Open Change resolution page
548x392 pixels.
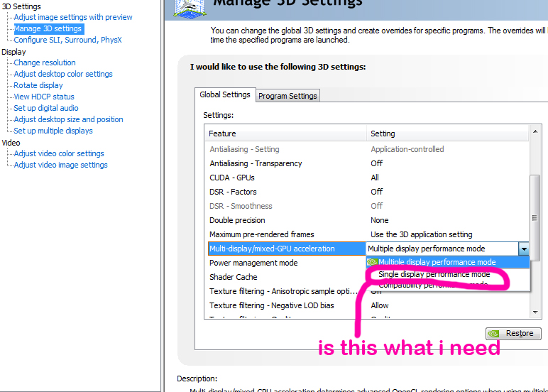45,62
